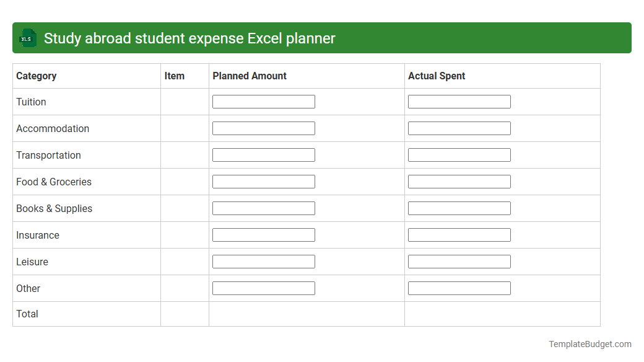644x362 pixels.
Task: Click the Planned Amount field for Other
Action: point(263,288)
